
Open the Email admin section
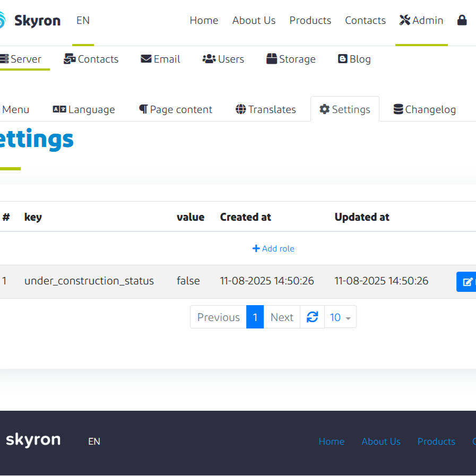click(160, 59)
